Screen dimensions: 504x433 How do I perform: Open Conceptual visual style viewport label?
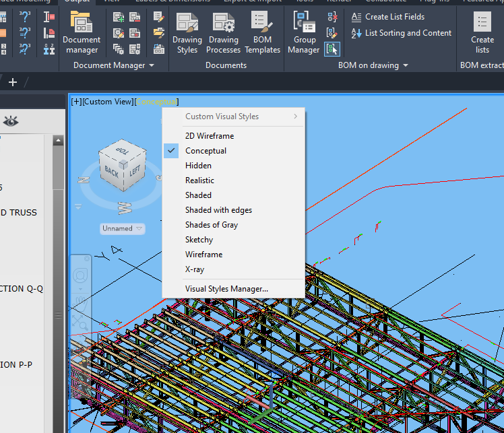(x=156, y=102)
